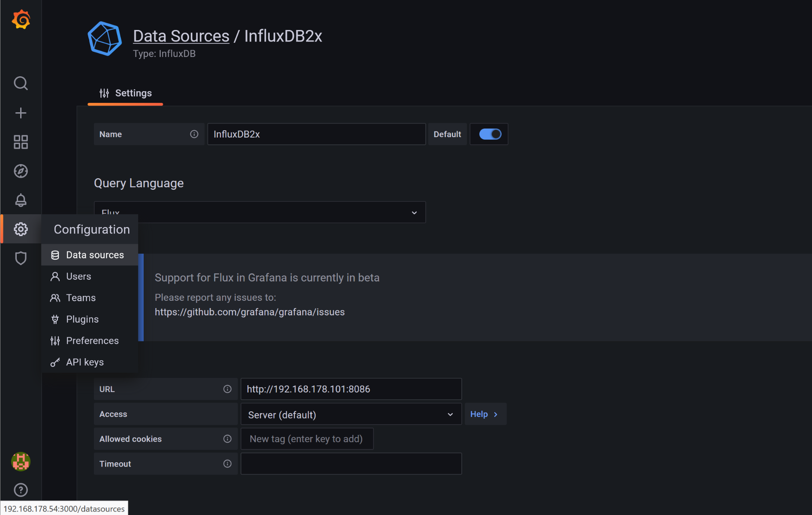This screenshot has height=515, width=812.
Task: Open the Access Server (default) dropdown
Action: tap(351, 414)
